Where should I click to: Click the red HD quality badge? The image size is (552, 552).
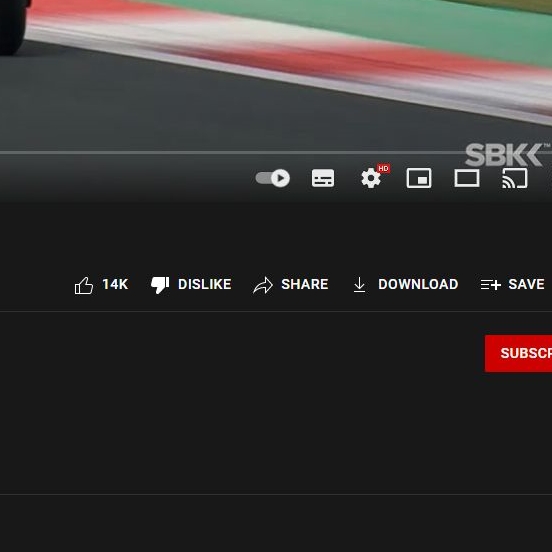point(383,169)
